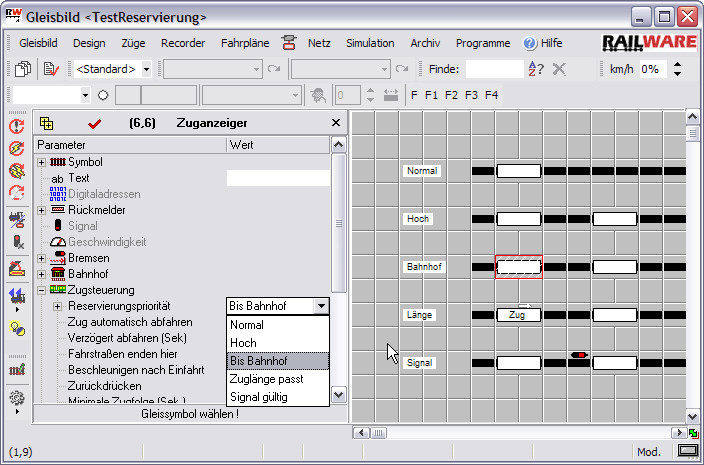Expand the Bremsen tree node
The image size is (704, 465).
click(41, 259)
